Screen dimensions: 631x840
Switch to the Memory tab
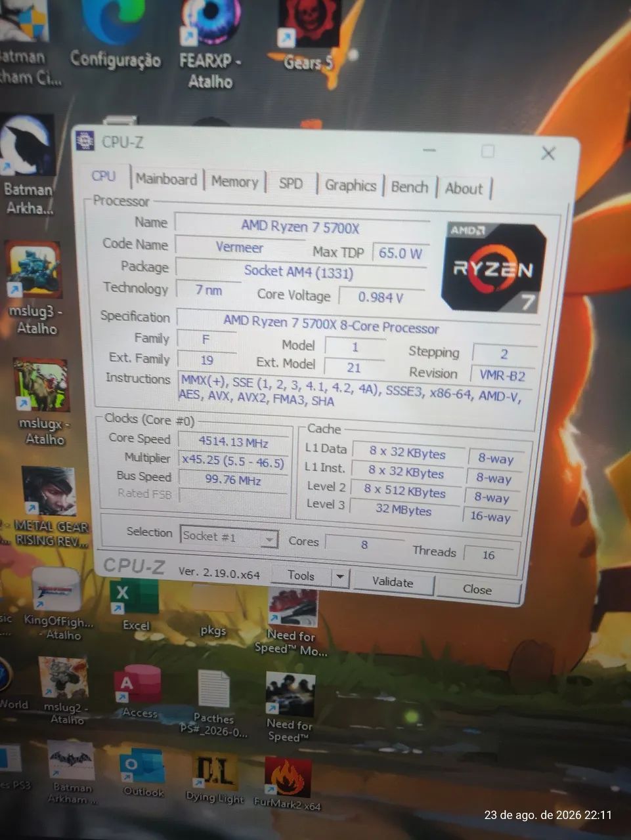(234, 182)
